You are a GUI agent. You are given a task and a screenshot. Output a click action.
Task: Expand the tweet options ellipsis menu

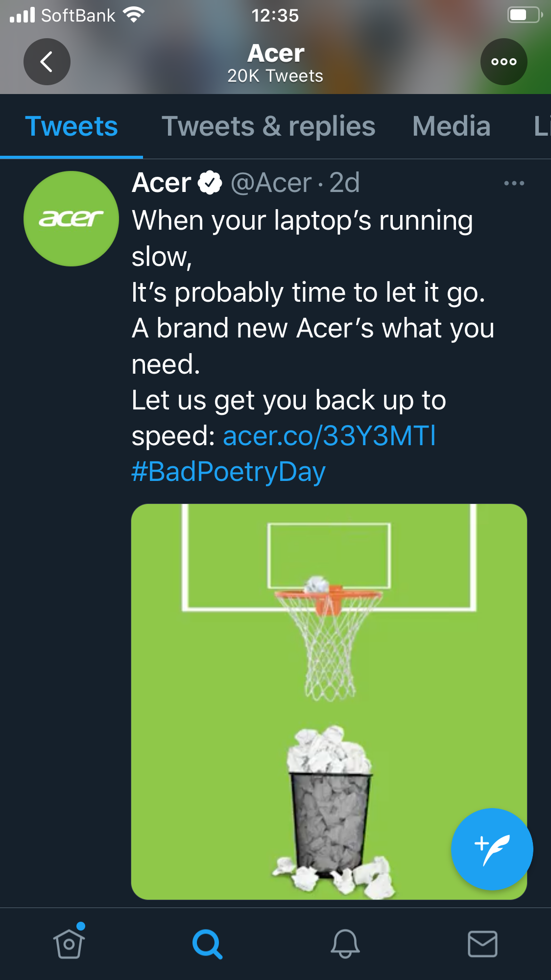pyautogui.click(x=514, y=183)
